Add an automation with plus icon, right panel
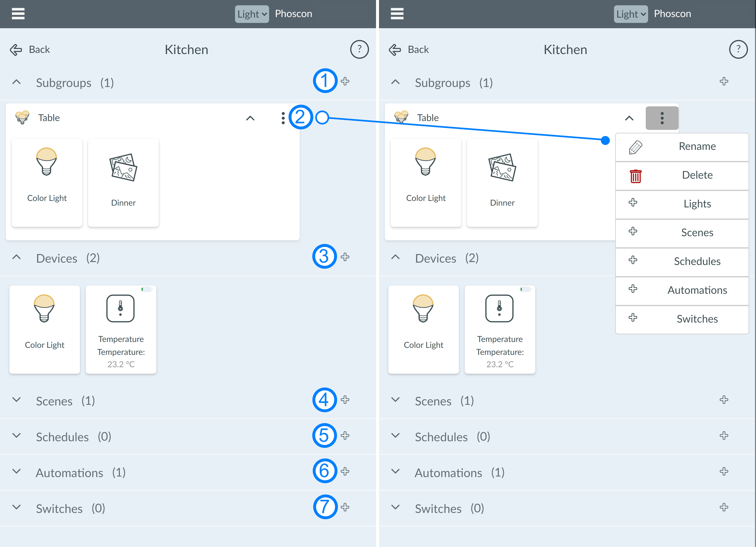756x547 pixels. pyautogui.click(x=724, y=471)
